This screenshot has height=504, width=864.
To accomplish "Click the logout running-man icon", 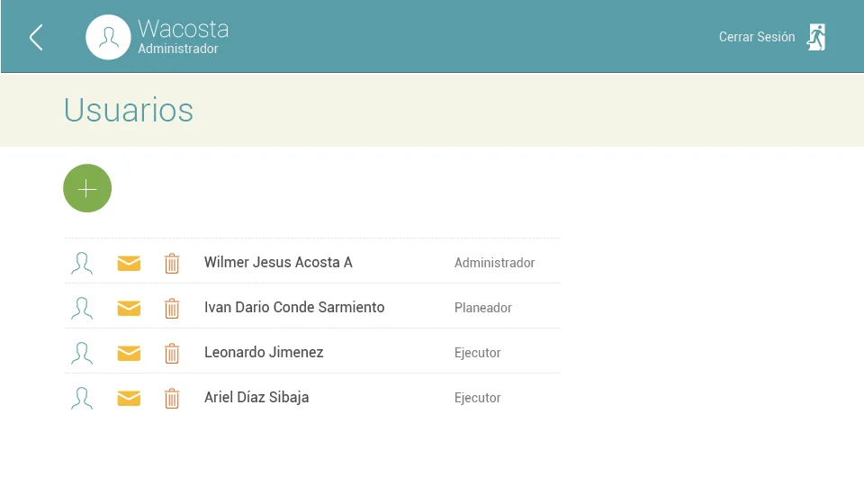I will tap(816, 37).
